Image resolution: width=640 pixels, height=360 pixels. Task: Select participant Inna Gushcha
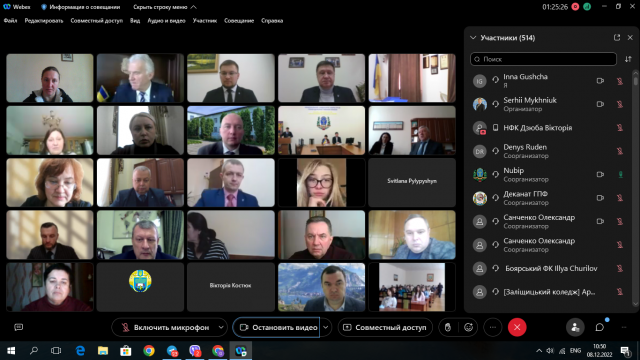click(549, 81)
